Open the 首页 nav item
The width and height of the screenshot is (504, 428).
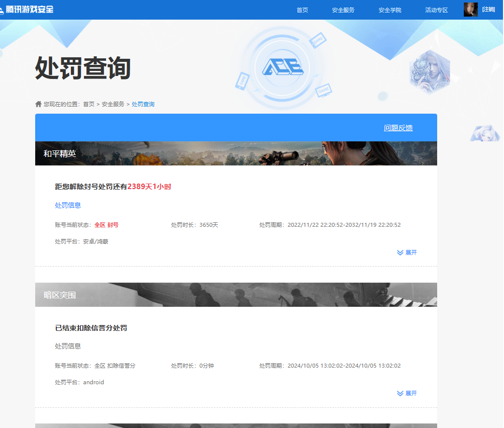tap(302, 10)
